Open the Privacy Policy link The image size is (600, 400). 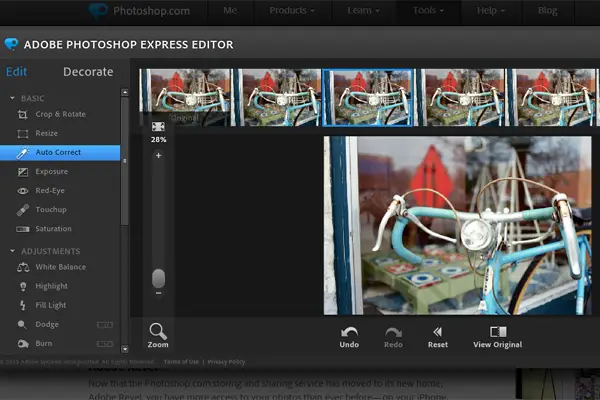click(226, 362)
